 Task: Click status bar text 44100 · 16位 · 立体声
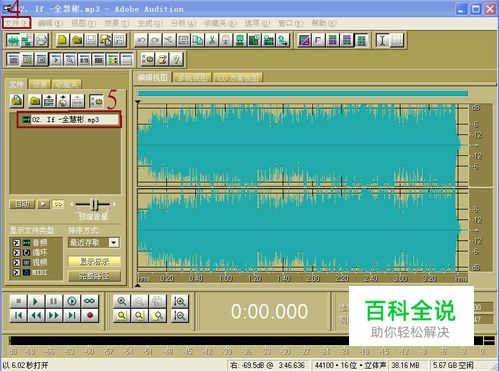pyautogui.click(x=350, y=365)
